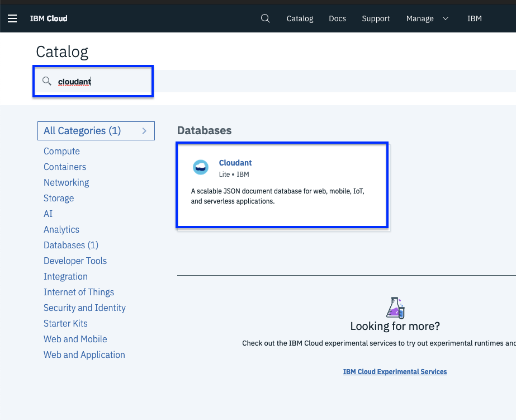516x420 pixels.
Task: Filter by Networking category
Action: point(66,182)
